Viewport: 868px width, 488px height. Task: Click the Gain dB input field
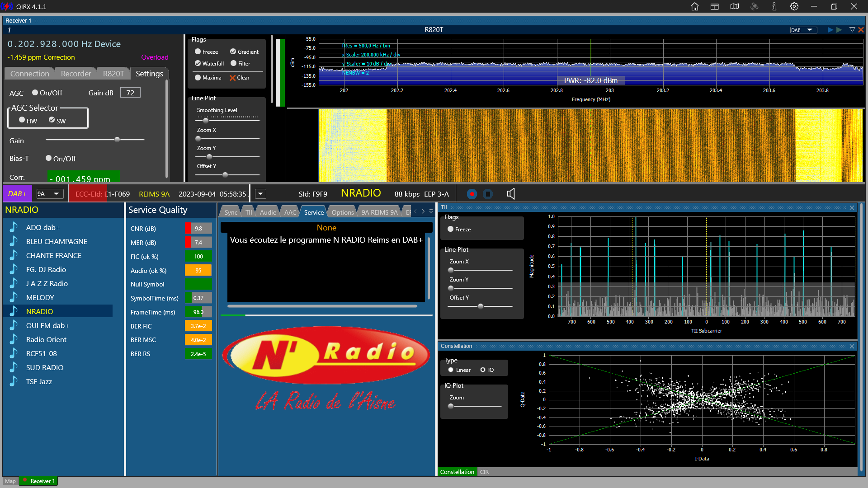130,93
